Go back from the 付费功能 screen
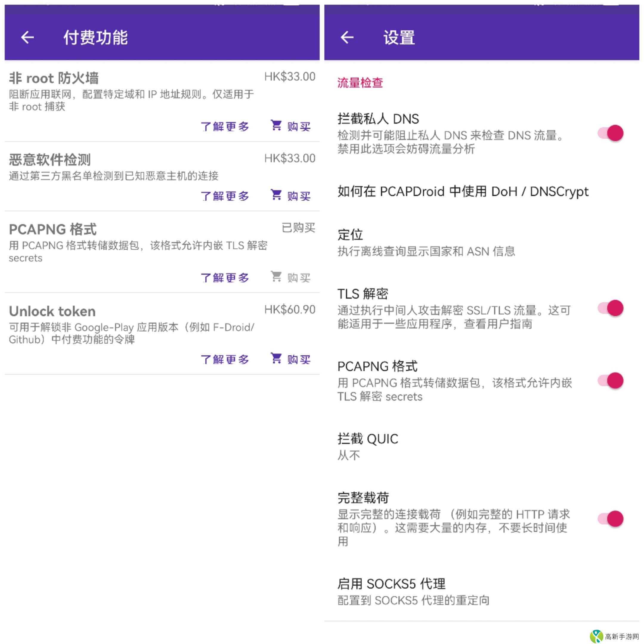Screen dimensions: 644x644 (x=27, y=37)
